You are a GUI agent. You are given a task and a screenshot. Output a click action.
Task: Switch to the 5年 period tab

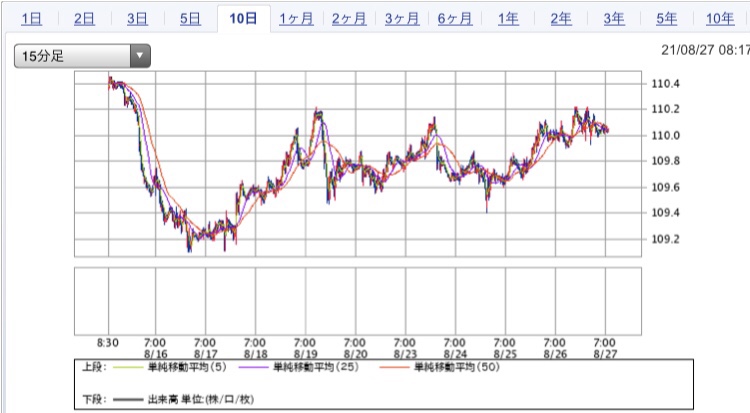pyautogui.click(x=666, y=19)
